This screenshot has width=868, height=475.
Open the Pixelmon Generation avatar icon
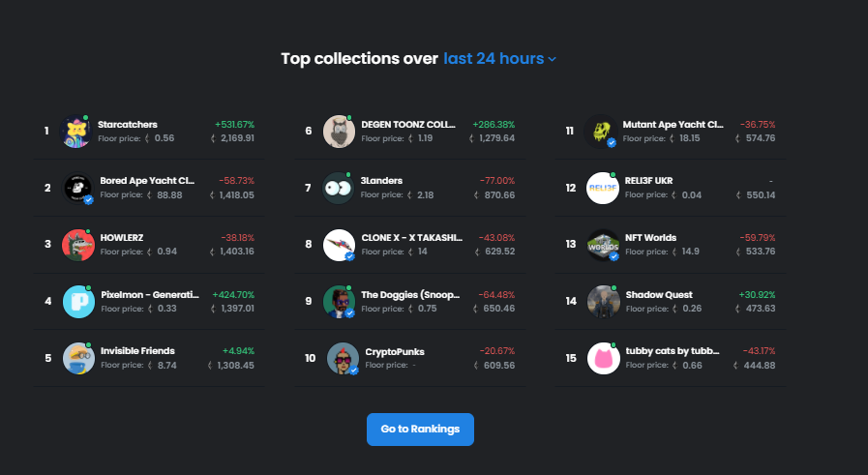[78, 302]
